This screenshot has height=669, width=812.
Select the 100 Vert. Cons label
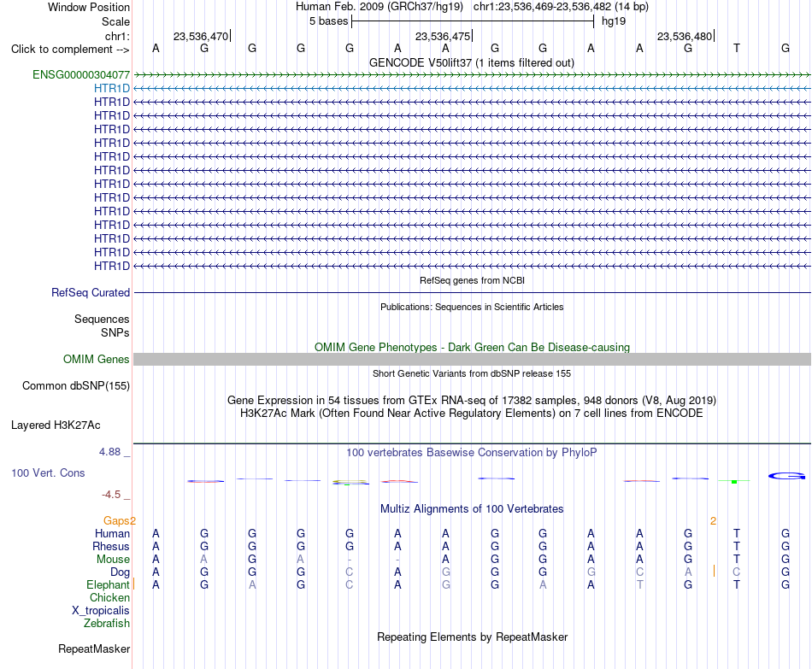pos(48,472)
